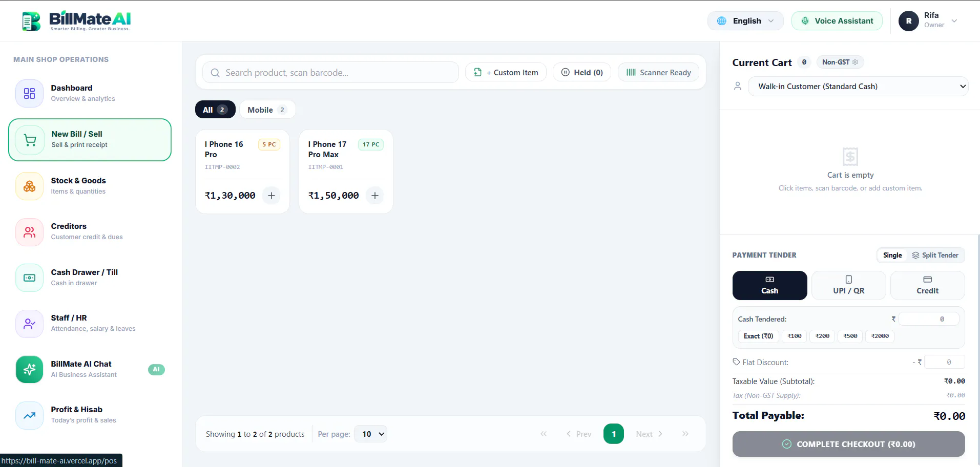Click the search magnifier icon
The image size is (980, 467).
coord(215,73)
